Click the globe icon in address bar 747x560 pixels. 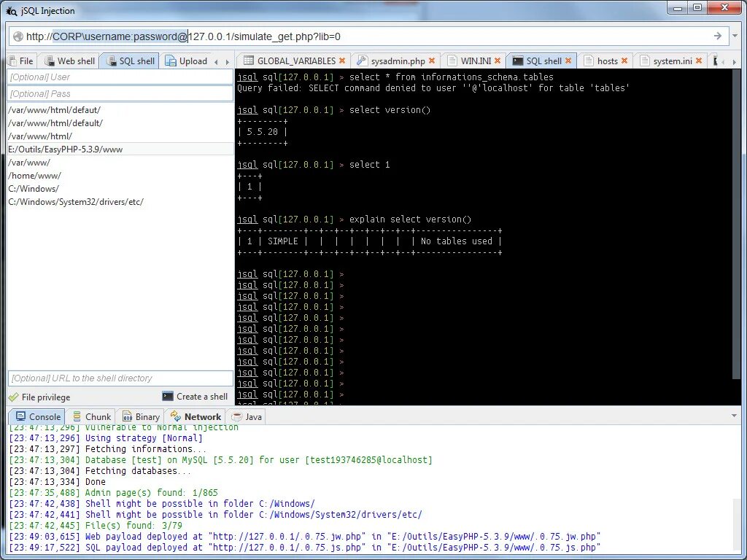click(18, 36)
